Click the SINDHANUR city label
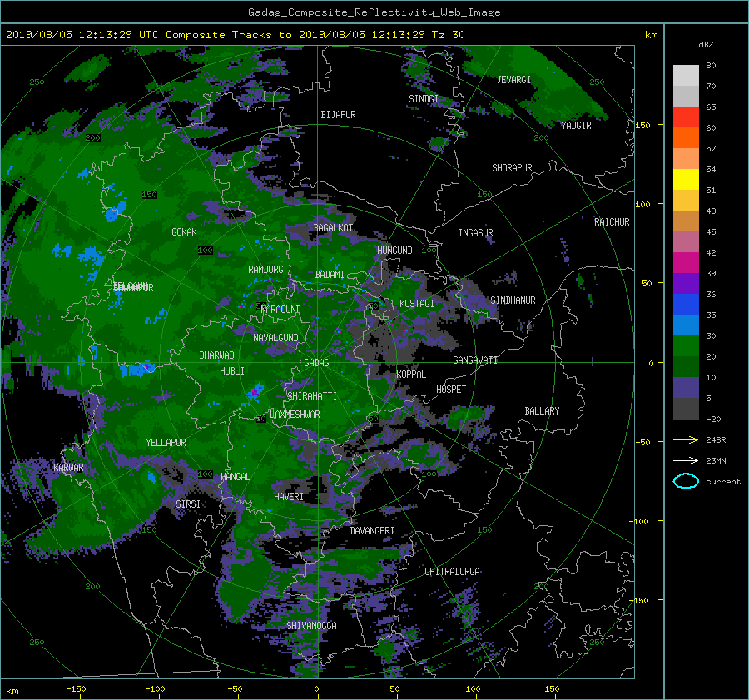This screenshot has height=700, width=749. [513, 300]
